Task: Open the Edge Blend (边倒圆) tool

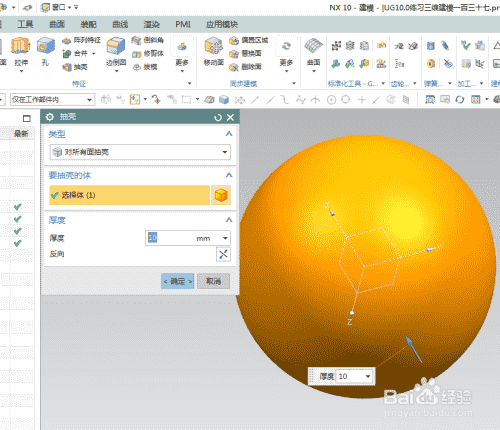Action: click(116, 46)
